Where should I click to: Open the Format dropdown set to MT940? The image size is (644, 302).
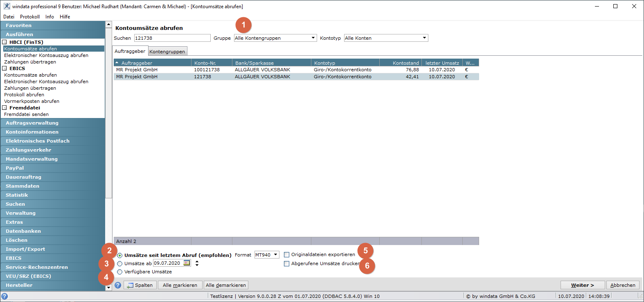pos(267,255)
